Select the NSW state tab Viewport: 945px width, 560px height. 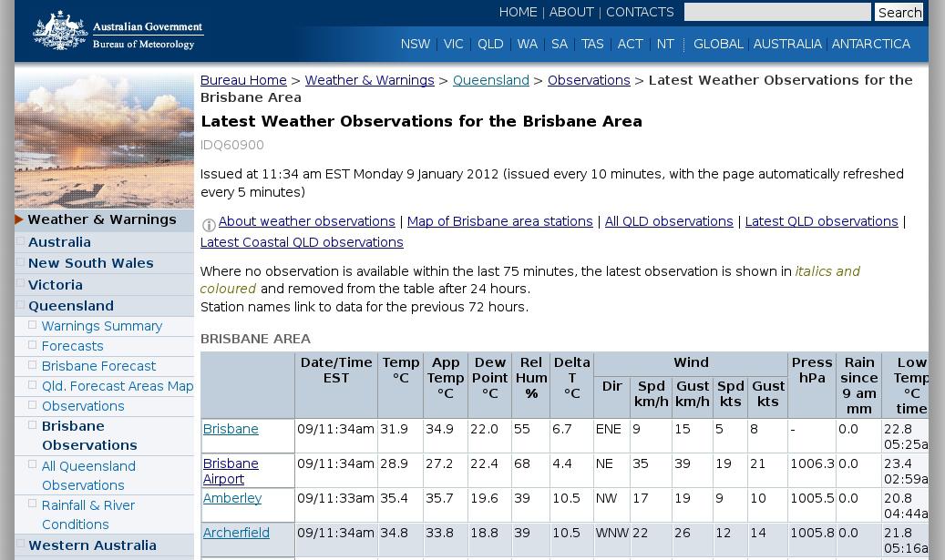pos(416,44)
